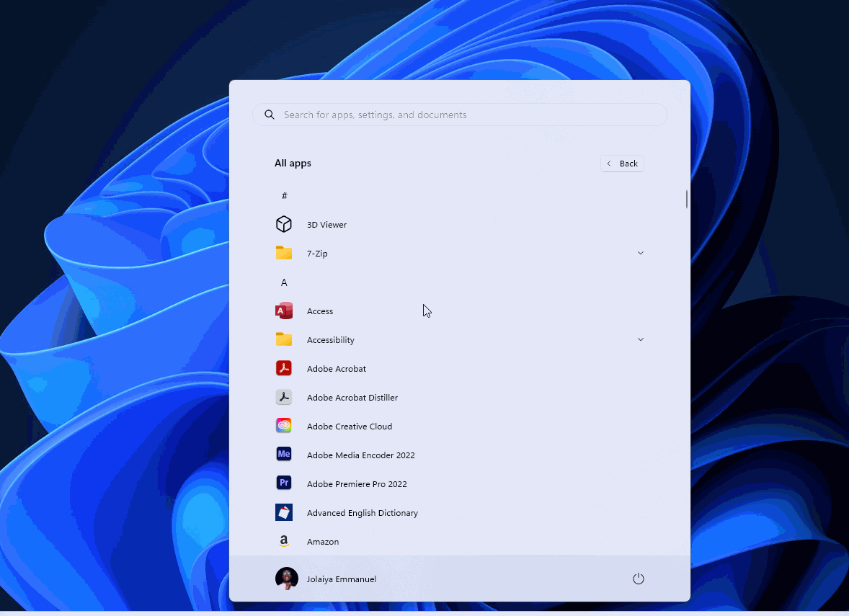Click the # letter index header
This screenshot has height=616, width=849.
coord(285,196)
